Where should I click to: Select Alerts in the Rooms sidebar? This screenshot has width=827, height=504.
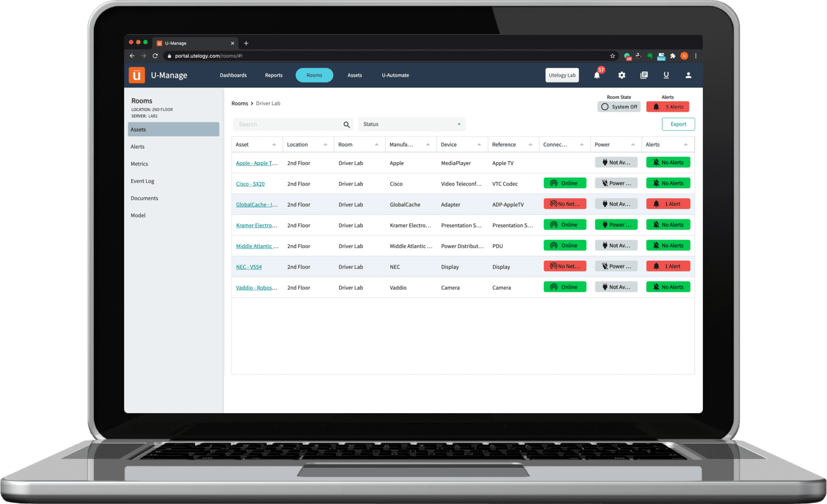137,147
